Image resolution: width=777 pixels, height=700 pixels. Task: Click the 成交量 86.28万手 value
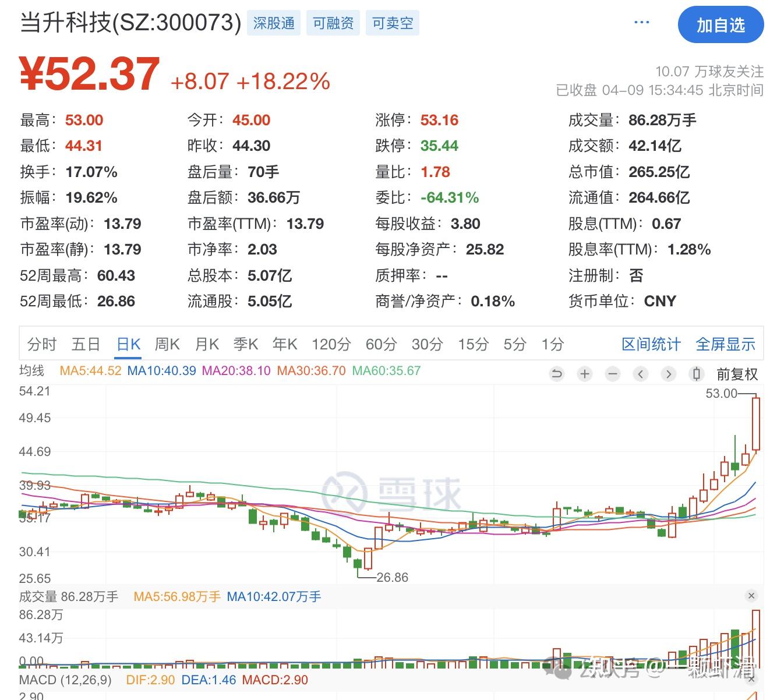pos(662,121)
